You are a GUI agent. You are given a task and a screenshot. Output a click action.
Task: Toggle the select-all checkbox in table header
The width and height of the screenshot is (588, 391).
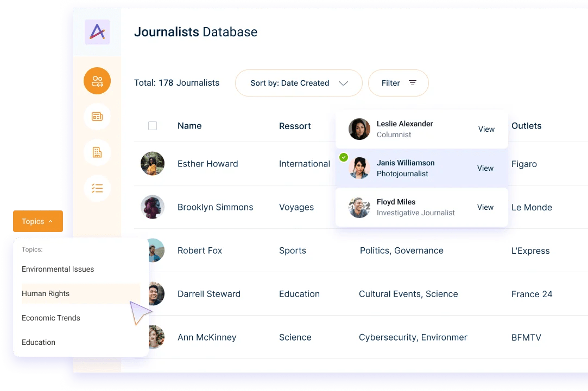(x=153, y=126)
